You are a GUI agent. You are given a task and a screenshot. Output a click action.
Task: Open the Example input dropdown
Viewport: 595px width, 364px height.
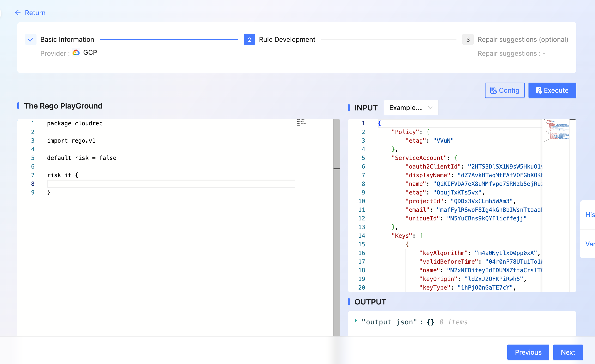click(x=411, y=108)
